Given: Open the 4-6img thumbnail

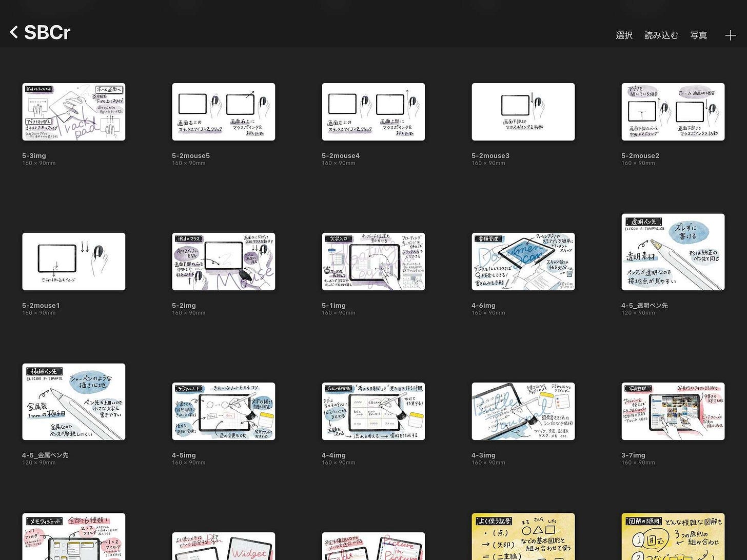Looking at the screenshot, I should click(523, 262).
